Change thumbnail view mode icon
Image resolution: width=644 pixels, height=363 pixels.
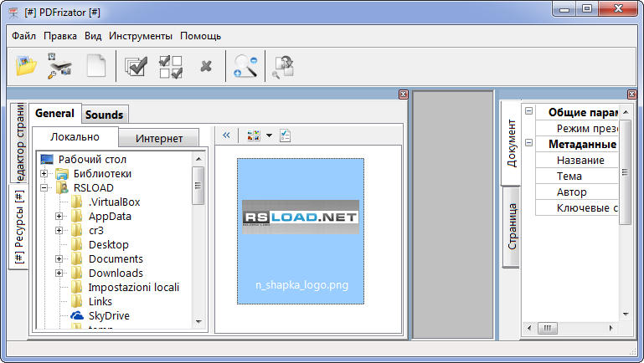click(x=254, y=135)
